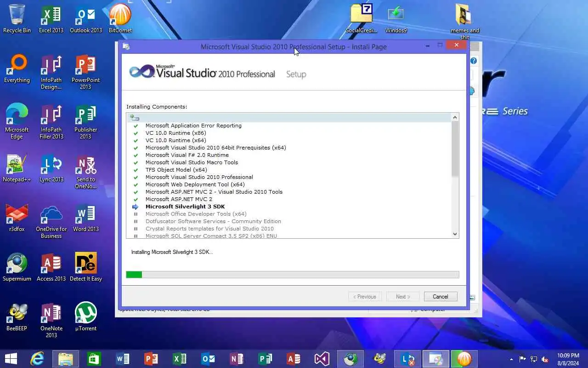The width and height of the screenshot is (588, 368).
Task: Select Visual Studio 2010 64bit Prerequisites row
Action: pos(215,148)
